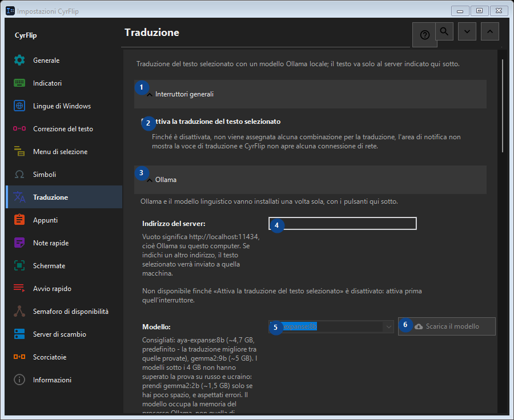514x420 pixels.
Task: Select the Schermate screenshot icon
Action: (x=19, y=266)
